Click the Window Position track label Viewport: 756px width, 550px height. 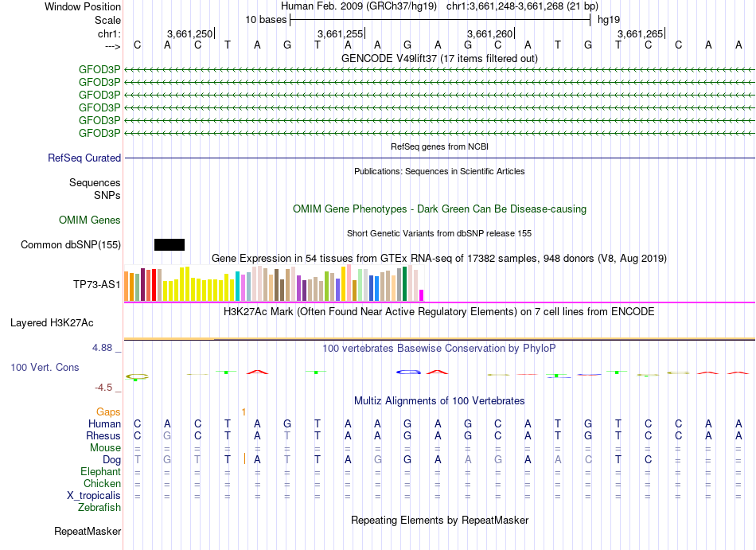[x=83, y=6]
